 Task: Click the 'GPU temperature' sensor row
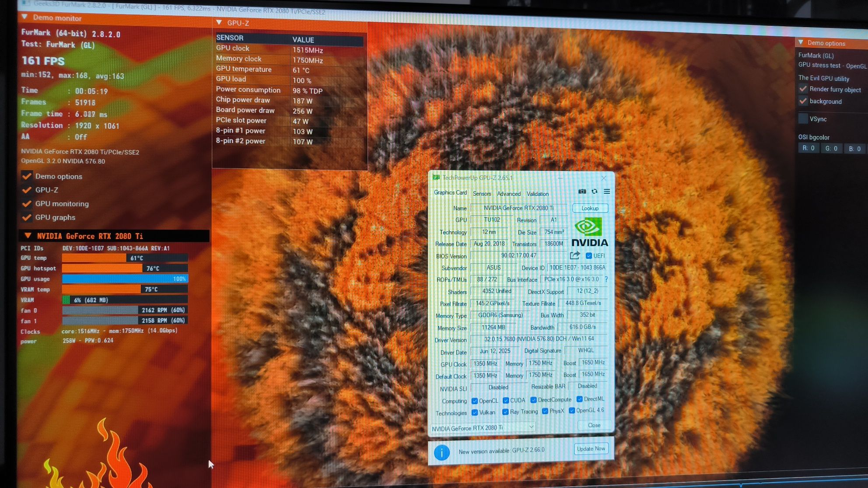(x=290, y=70)
